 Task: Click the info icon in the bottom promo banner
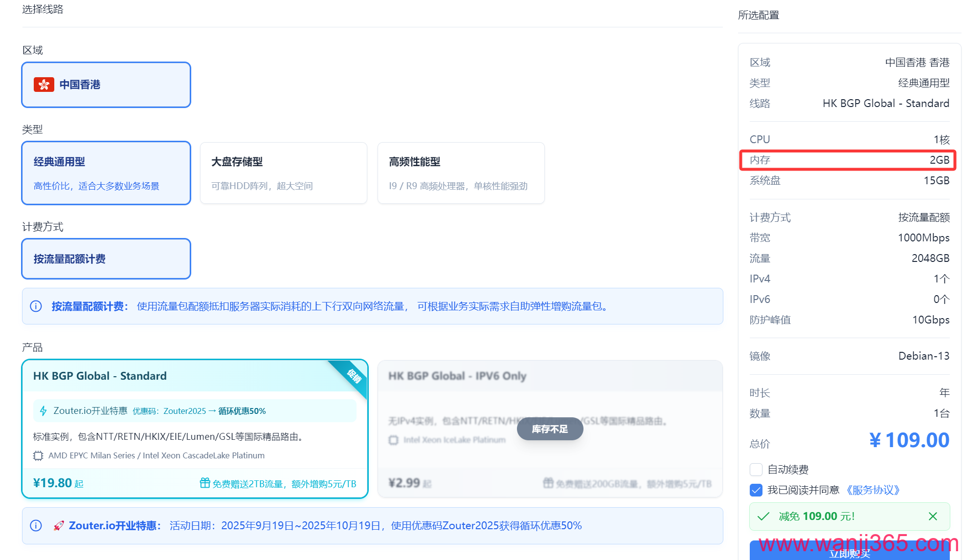point(36,526)
